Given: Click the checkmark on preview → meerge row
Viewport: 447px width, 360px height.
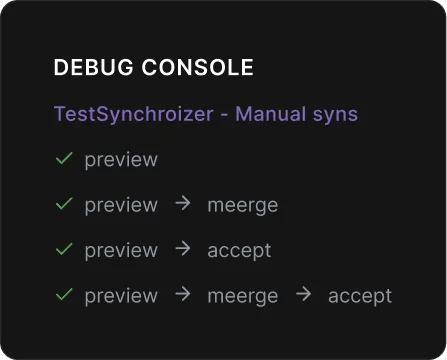Looking at the screenshot, I should (x=64, y=204).
